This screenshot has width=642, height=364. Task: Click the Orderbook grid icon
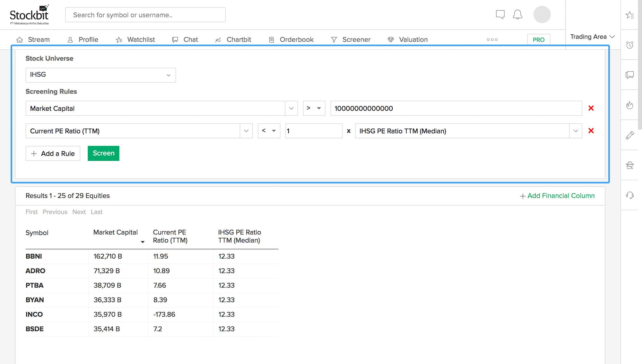pos(271,40)
